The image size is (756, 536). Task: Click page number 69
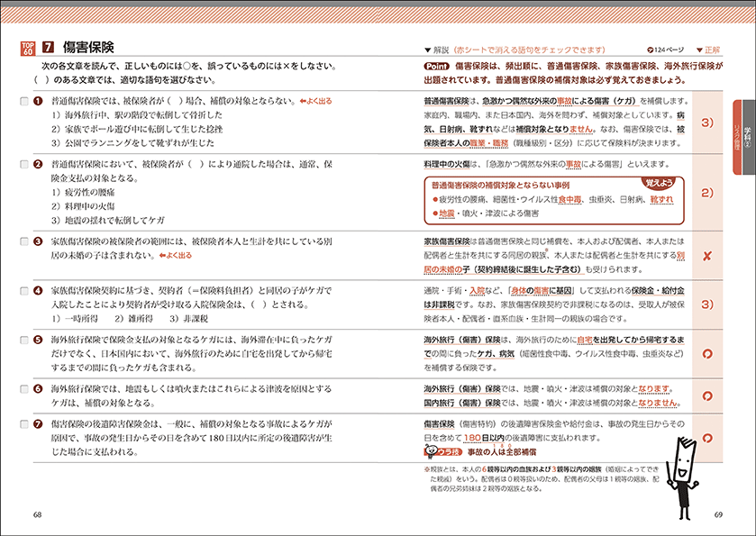coord(718,514)
